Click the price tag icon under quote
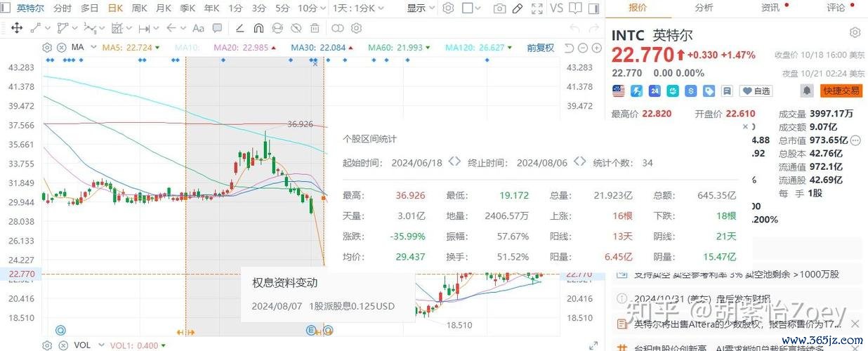 tap(710, 91)
